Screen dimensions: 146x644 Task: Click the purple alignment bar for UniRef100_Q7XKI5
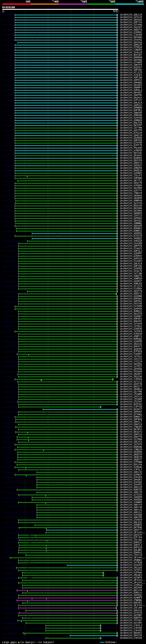pos(68,613)
